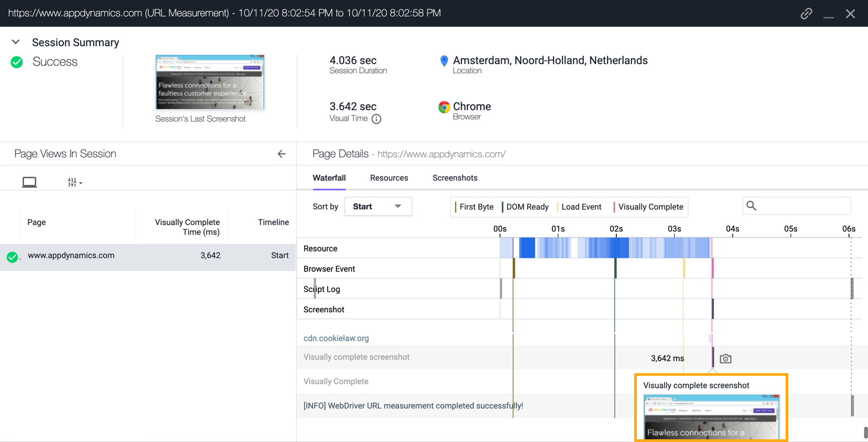Click the First Byte legend item

[474, 207]
